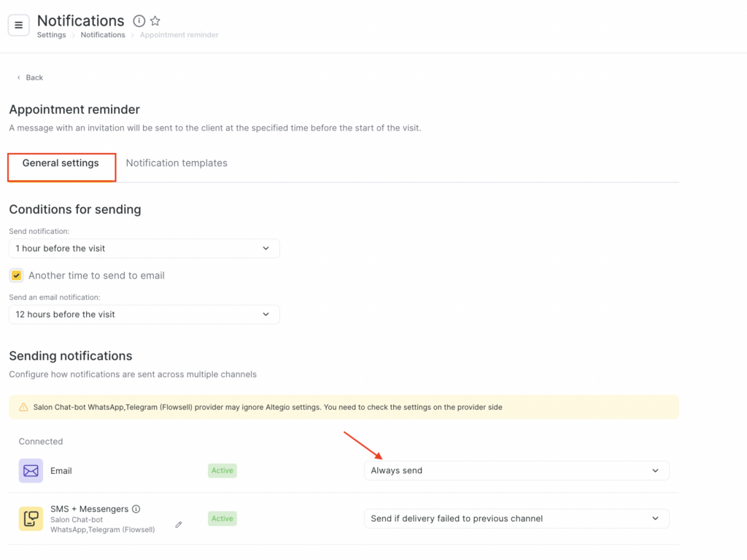
Task: Uncheck Another time to send to email
Action: point(16,276)
